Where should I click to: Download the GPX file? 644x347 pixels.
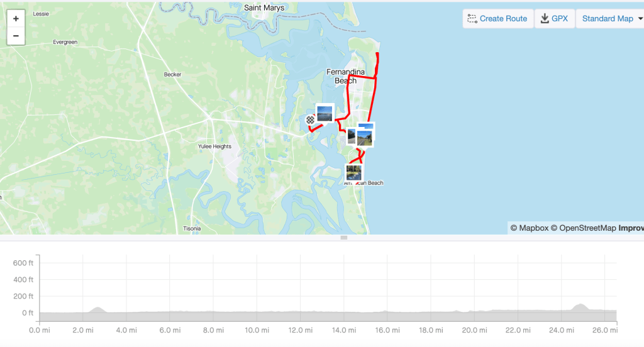pos(555,18)
